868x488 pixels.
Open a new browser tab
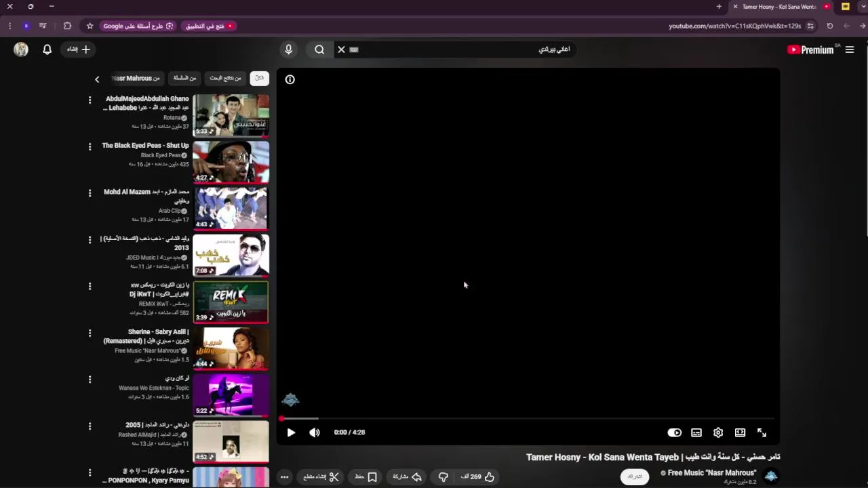tap(719, 7)
